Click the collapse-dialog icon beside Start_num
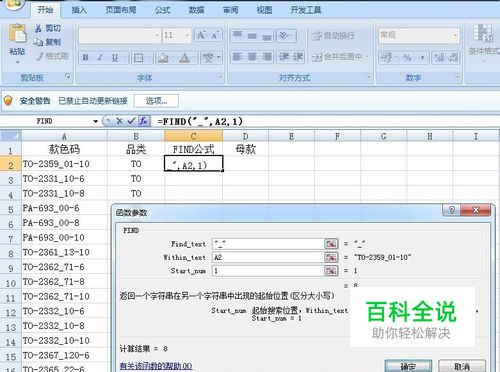Screen dimensions: 500x372 (331, 271)
